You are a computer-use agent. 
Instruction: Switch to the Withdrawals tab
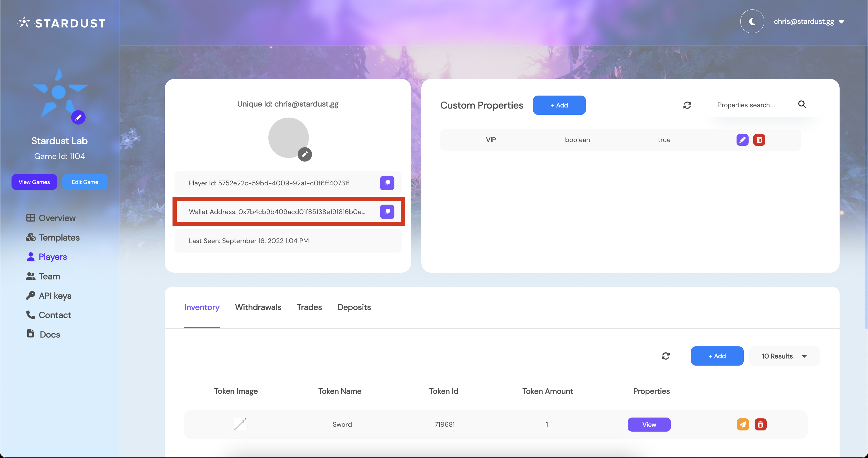[x=258, y=307]
